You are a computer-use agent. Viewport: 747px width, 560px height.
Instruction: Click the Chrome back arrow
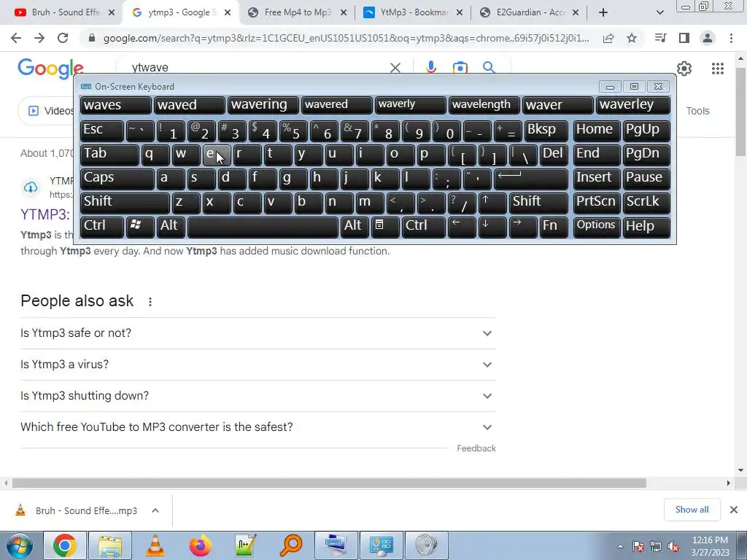click(x=16, y=38)
